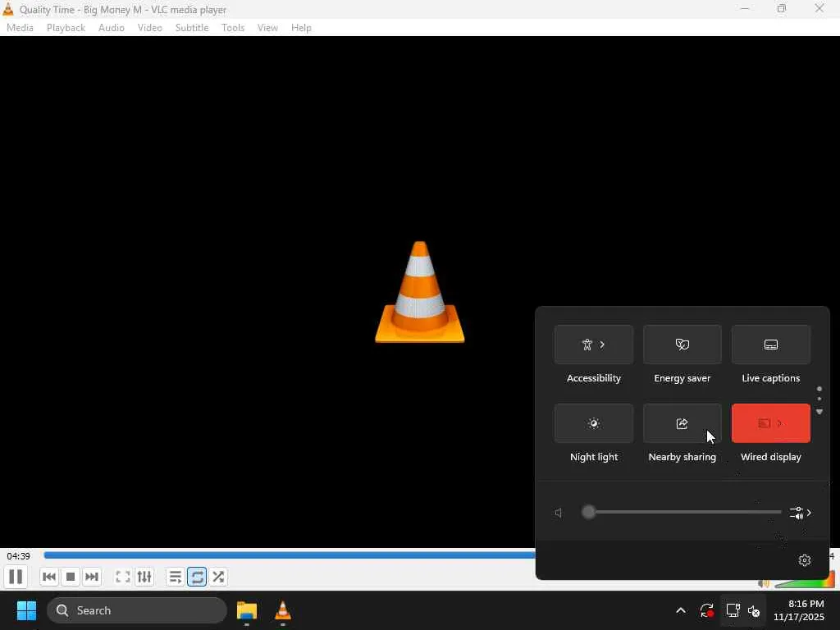This screenshot has width=840, height=630.
Task: Open the Subtitle menu
Action: 192,27
